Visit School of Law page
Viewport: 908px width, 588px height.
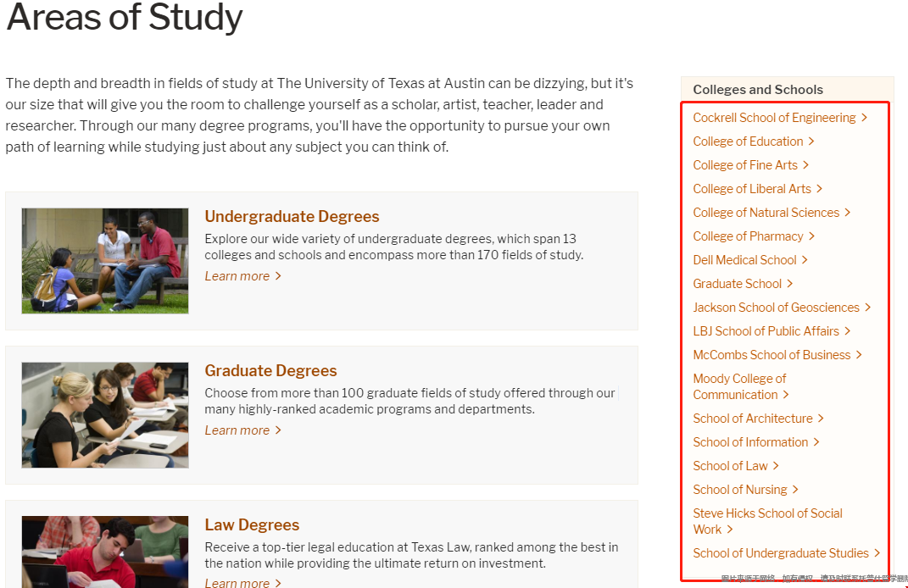click(735, 466)
